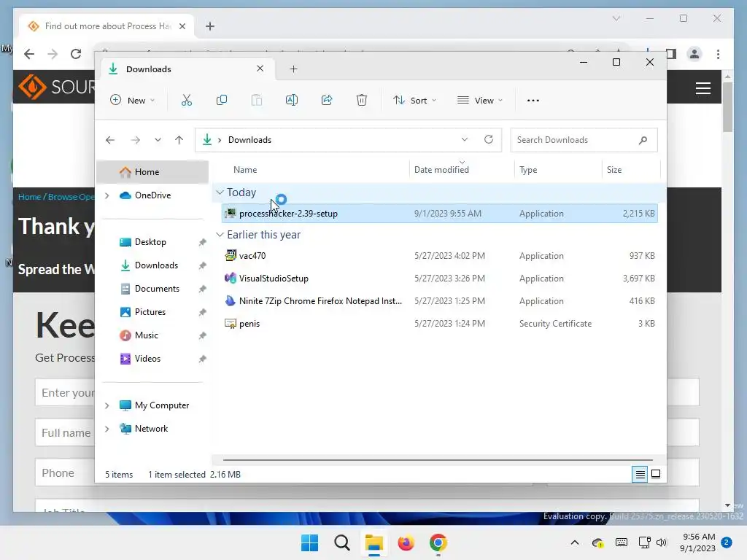Select Home in navigation pane
This screenshot has width=747, height=560.
[x=152, y=172]
